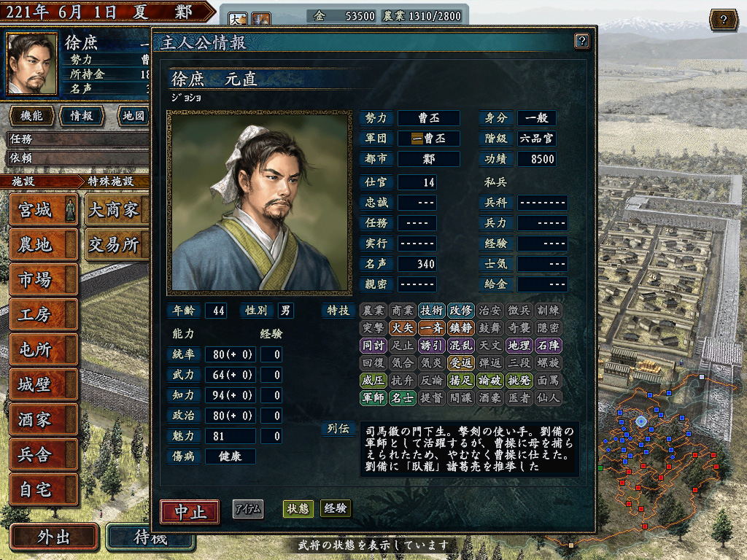Click the 火矢 skill badge
This screenshot has width=747, height=560.
point(403,327)
